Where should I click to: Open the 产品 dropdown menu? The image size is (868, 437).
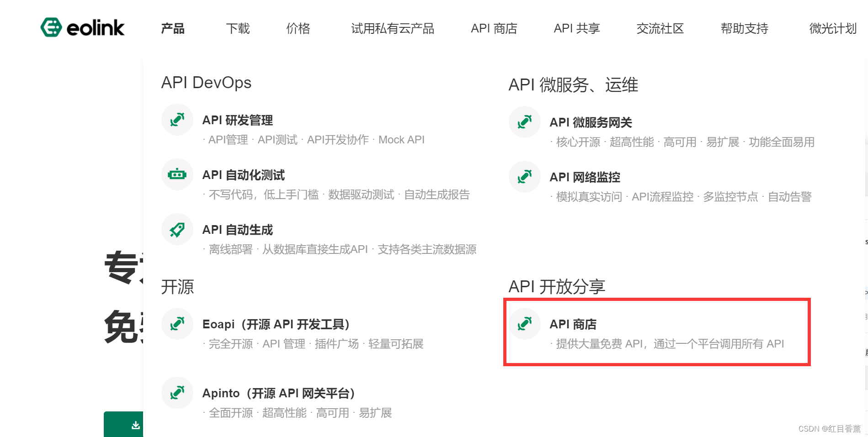point(172,28)
